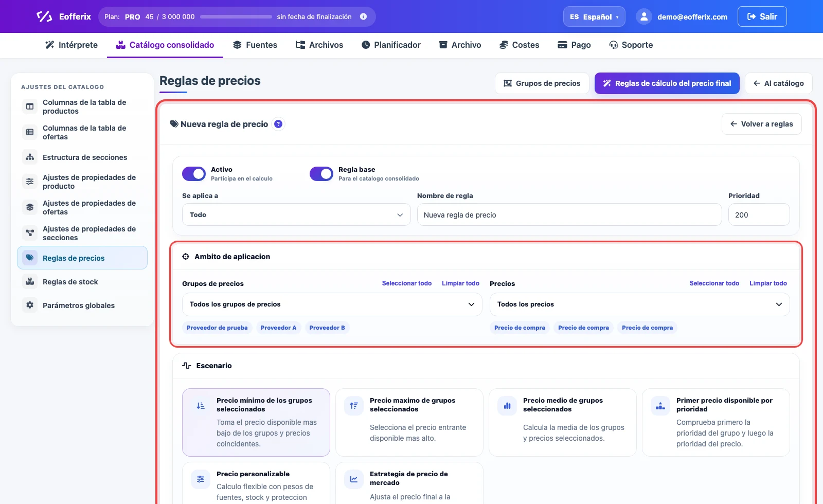The height and width of the screenshot is (504, 823).
Task: Click the Primer precio disponible por prioridad icon
Action: (x=660, y=406)
